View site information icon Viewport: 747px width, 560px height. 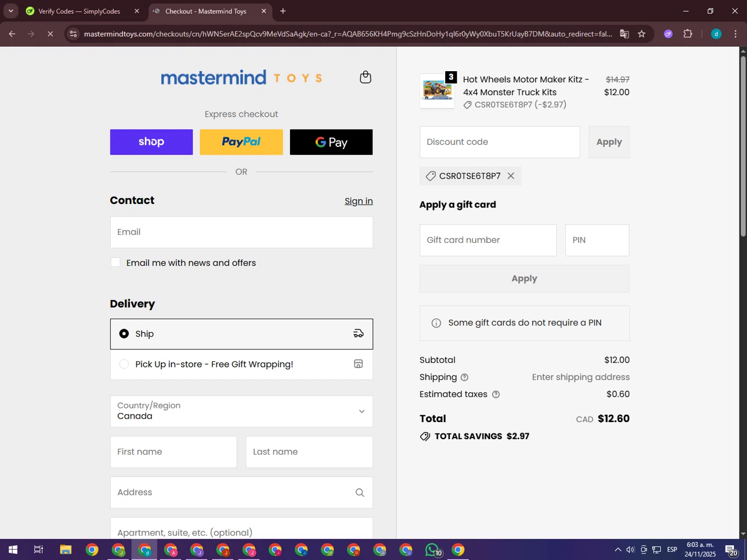tap(73, 34)
